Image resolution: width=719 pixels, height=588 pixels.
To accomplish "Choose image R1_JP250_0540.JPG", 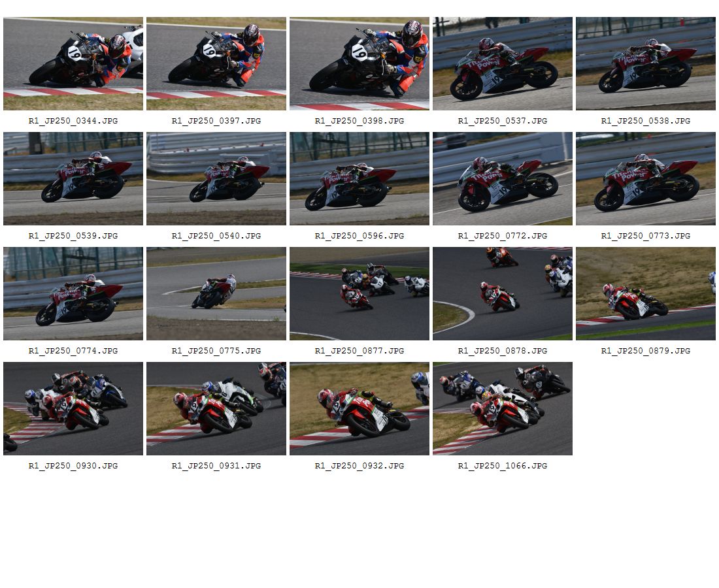I will [216, 179].
